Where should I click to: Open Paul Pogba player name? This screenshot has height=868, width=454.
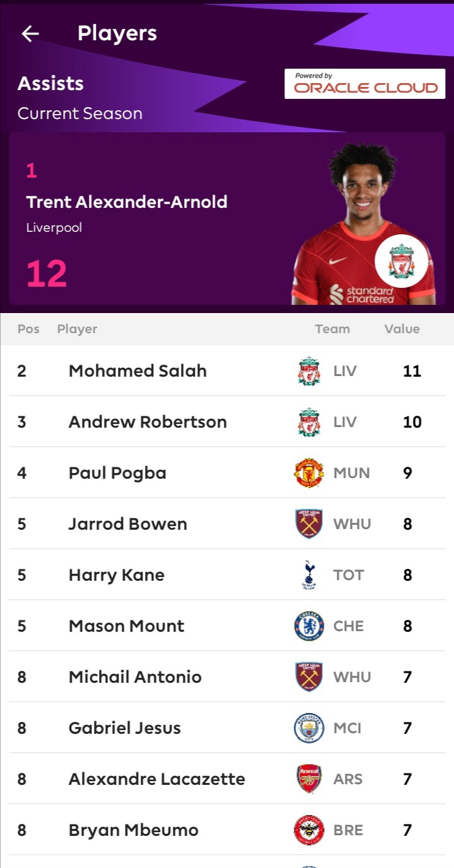(x=117, y=473)
